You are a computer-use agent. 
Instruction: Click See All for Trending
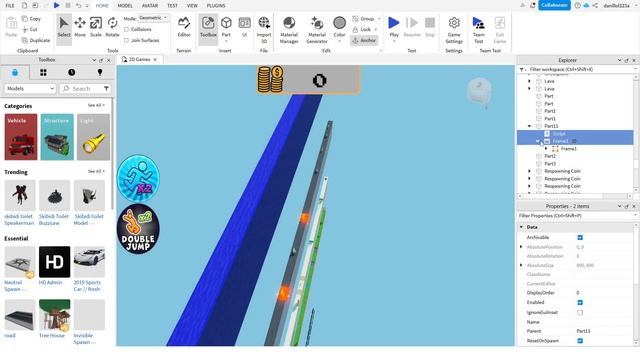click(96, 171)
